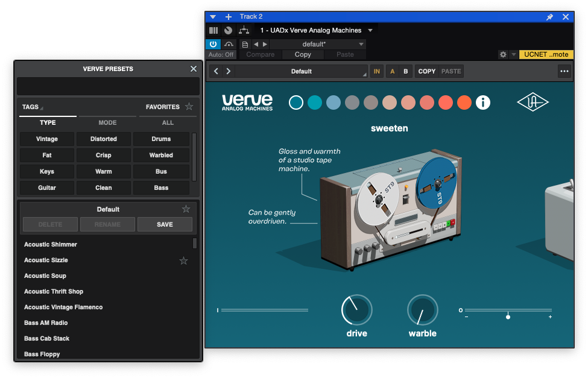Filter presets by Drums tag
Viewport: 588px width, 378px height.
161,139
